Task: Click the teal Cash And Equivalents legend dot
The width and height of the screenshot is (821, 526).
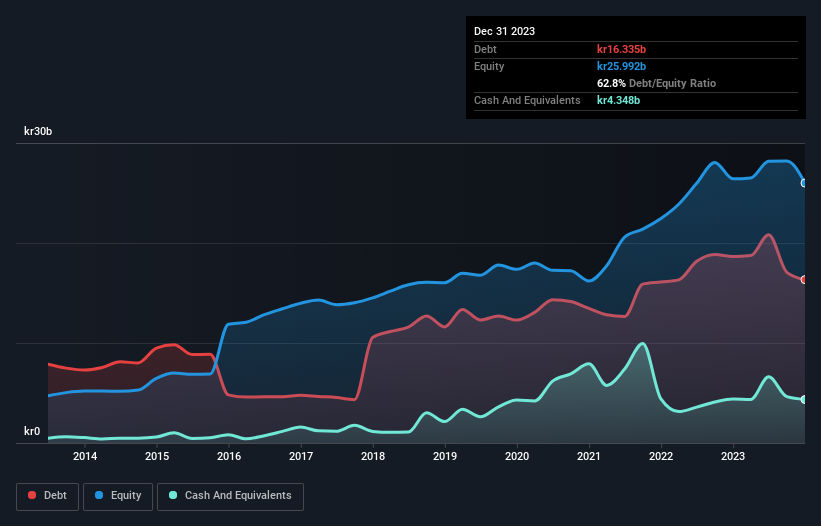Action: (x=173, y=495)
